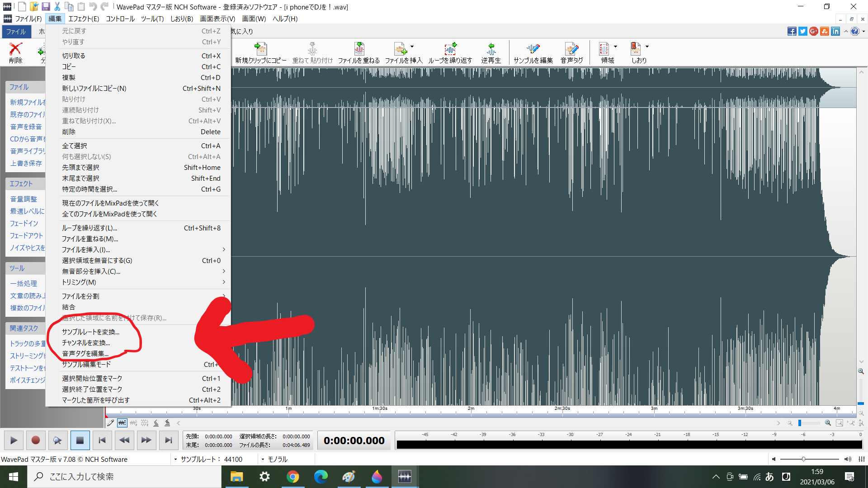This screenshot has height=488, width=868.
Task: Click horizontal zoom out magnifier below timeline
Action: 789,423
